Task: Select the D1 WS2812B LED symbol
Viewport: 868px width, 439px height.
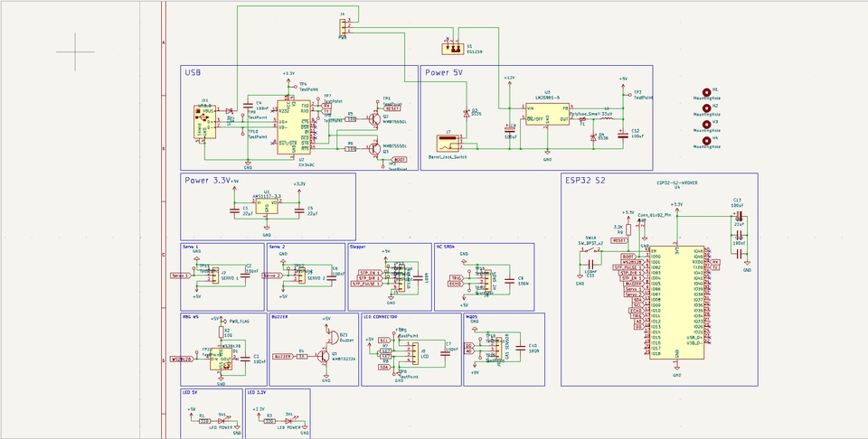Action: click(221, 359)
